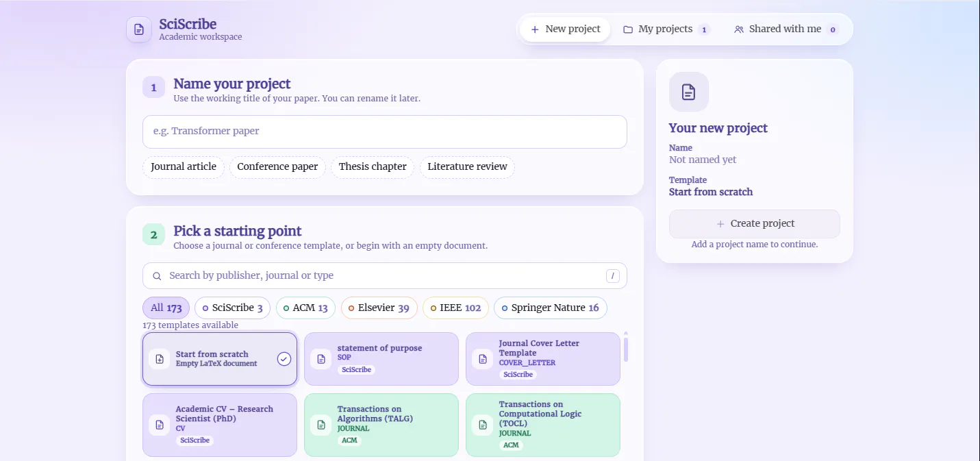Viewport: 980px width, 461px height.
Task: Select the Journal Cover Letter Template card
Action: [543, 359]
